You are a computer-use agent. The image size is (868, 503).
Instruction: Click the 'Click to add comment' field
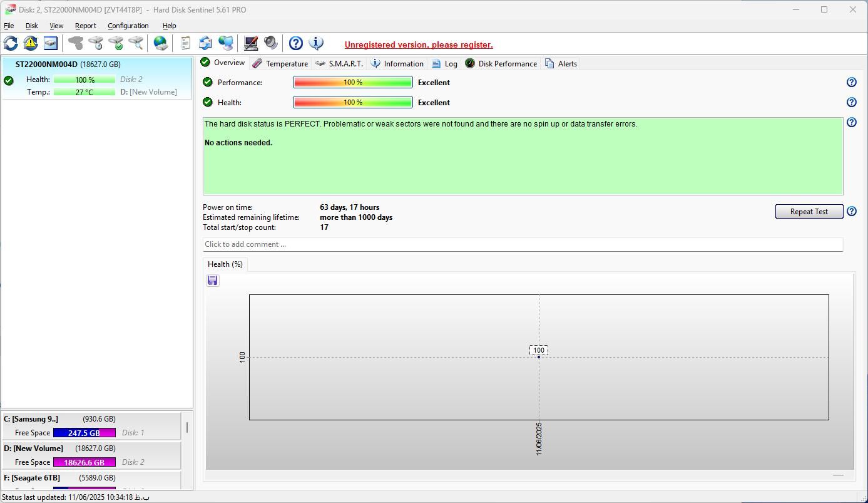[523, 244]
